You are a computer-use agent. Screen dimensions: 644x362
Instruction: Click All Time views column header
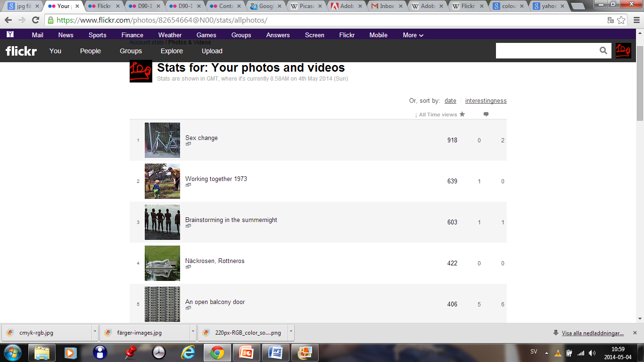(x=436, y=115)
